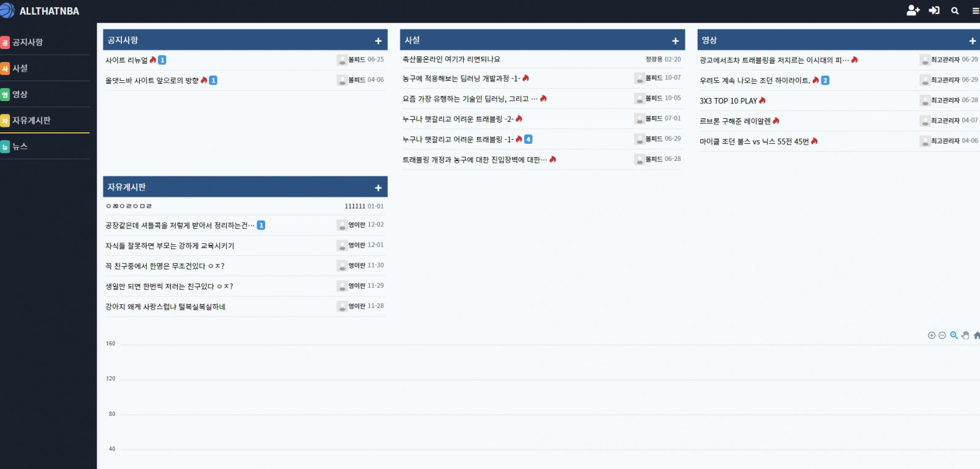Open the 3X3 TOP 10 PLAY video post
Screen dimensions: 980x469
728,101
